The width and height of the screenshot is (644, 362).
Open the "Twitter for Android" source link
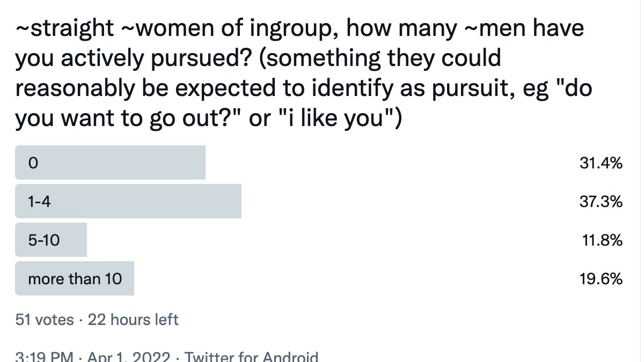pos(251,357)
